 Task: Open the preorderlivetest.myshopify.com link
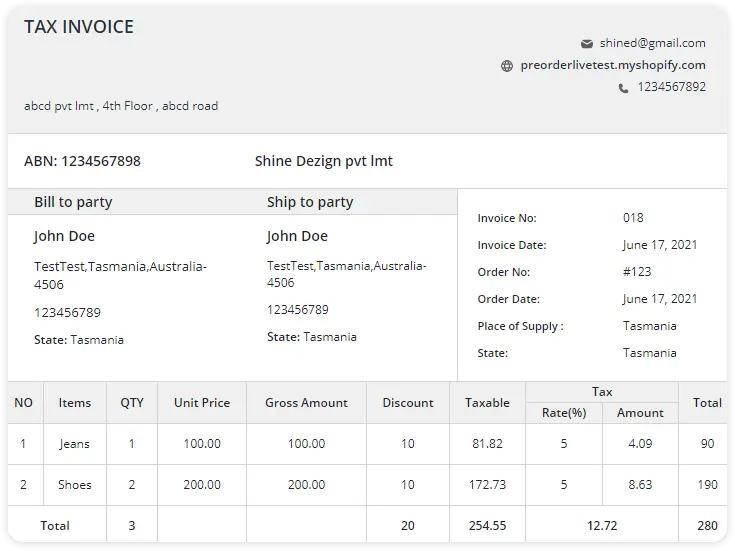tap(611, 65)
